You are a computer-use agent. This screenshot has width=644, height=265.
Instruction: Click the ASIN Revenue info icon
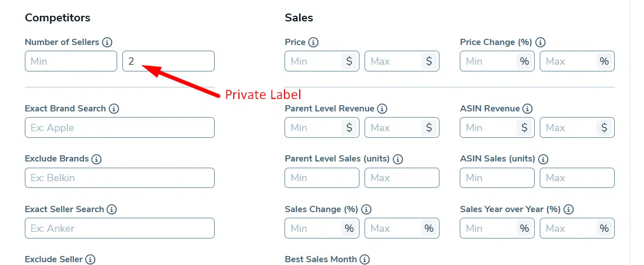click(x=527, y=109)
